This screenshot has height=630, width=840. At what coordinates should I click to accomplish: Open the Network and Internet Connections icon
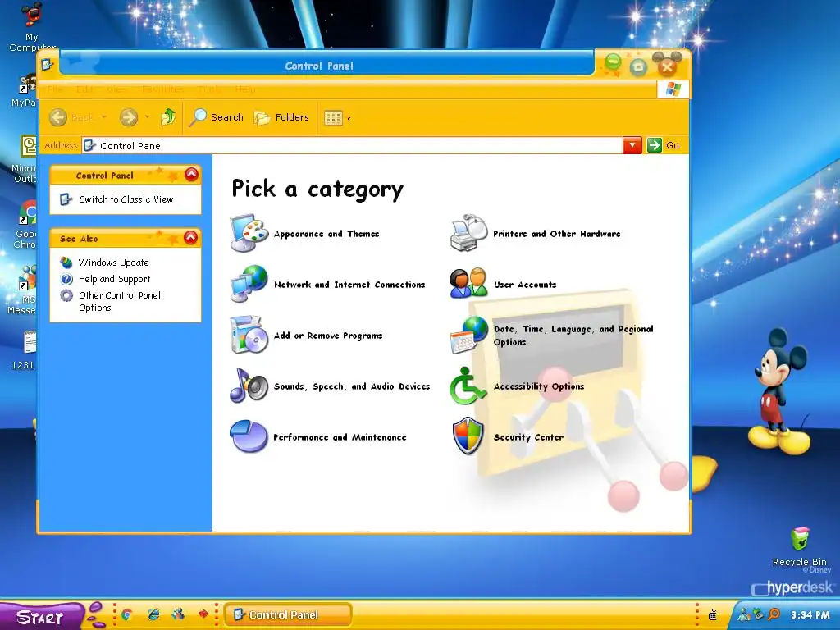click(x=249, y=284)
